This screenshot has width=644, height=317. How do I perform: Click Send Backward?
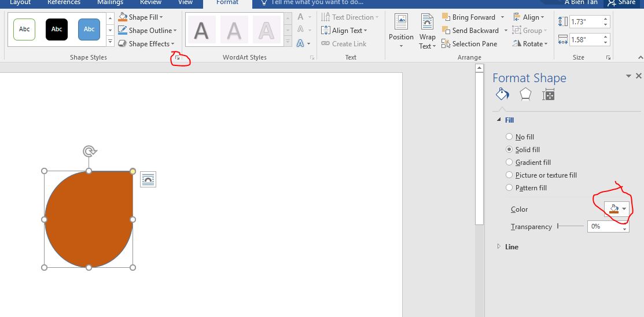(x=470, y=31)
